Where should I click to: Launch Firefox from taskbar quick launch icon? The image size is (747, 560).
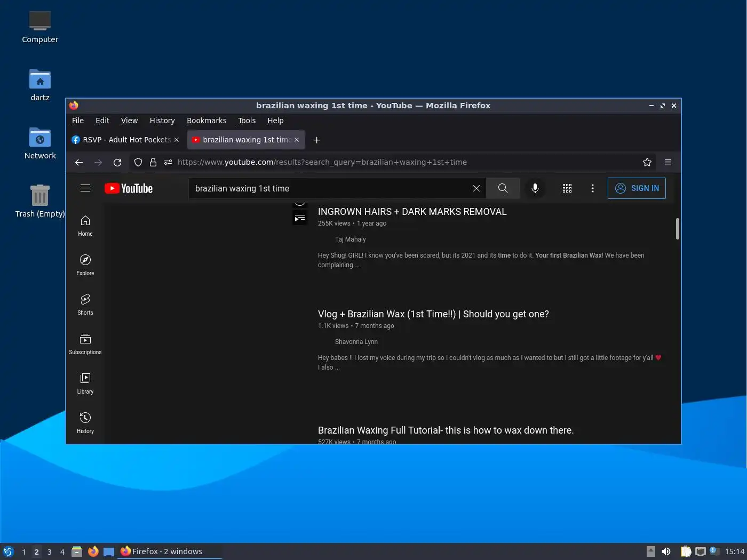pos(93,551)
